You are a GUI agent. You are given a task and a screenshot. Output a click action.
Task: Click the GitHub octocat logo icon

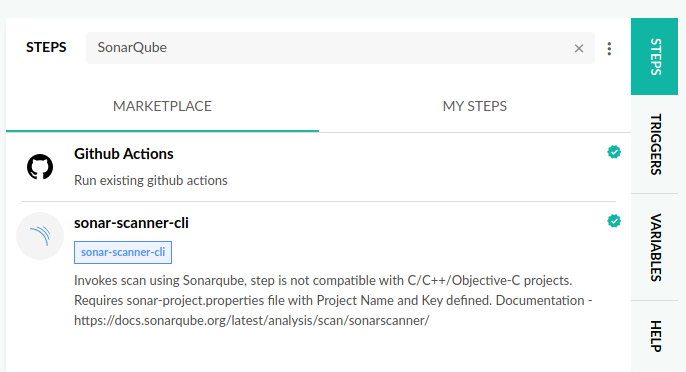click(40, 167)
